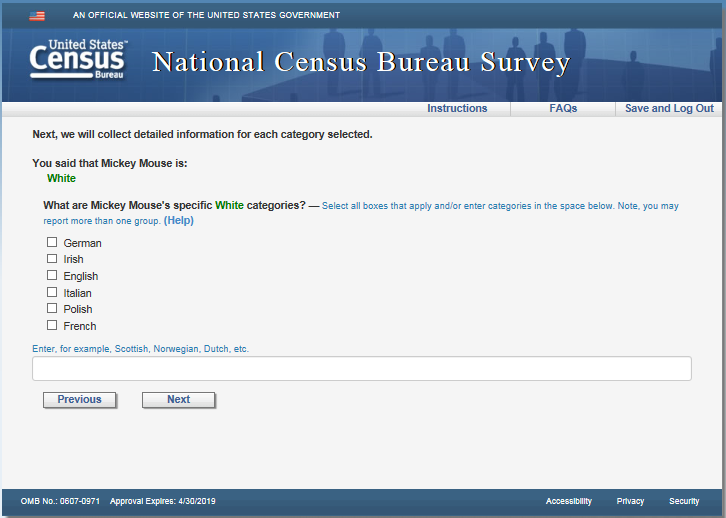Click the 'You said that Mickey Mouse is' text

click(x=110, y=163)
